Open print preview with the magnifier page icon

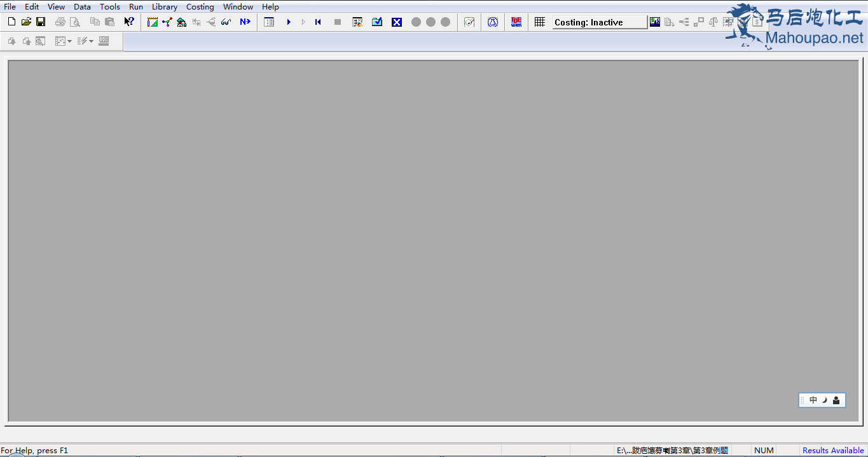[x=75, y=22]
